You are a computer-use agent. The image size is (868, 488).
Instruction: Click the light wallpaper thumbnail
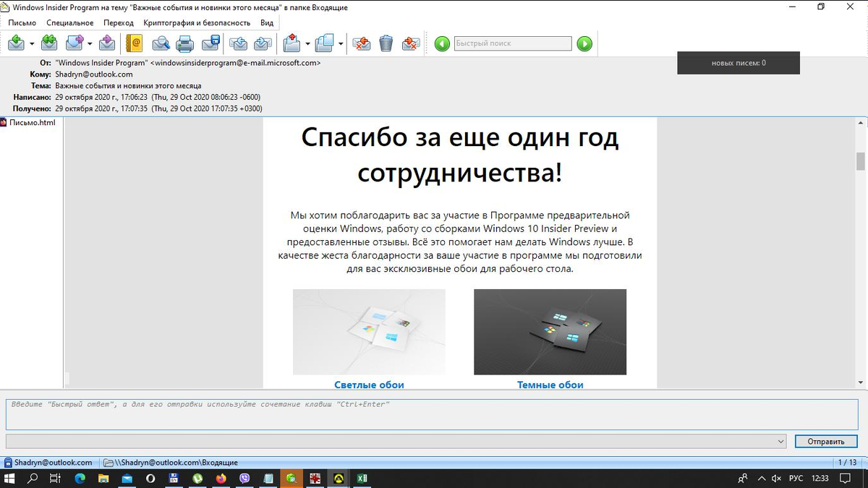[369, 332]
